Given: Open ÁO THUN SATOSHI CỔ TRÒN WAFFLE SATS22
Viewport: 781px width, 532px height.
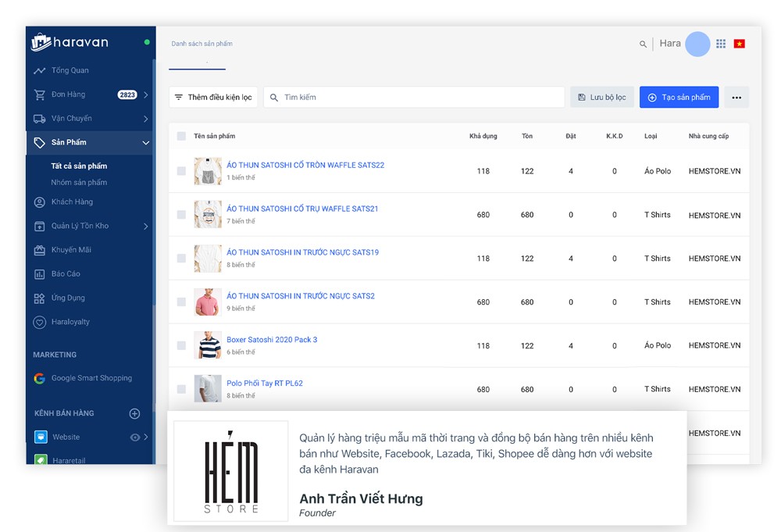Looking at the screenshot, I should 305,165.
